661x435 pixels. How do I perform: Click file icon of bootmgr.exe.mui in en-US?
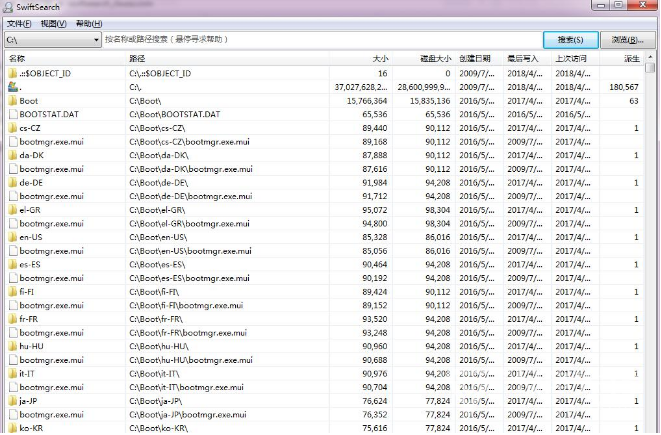coord(13,251)
